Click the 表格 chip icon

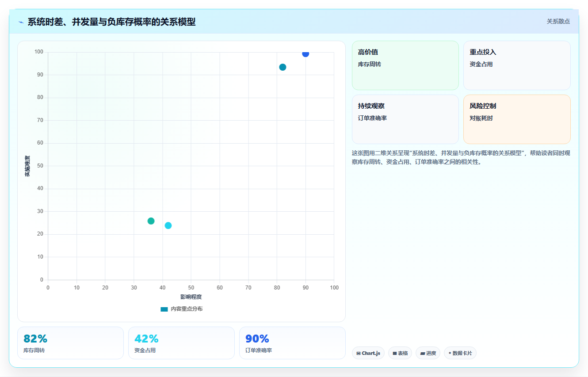tap(394, 354)
